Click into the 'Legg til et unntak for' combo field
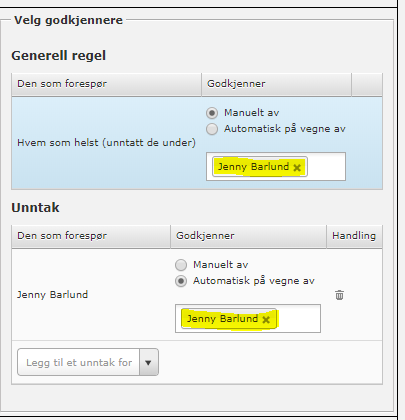 pos(79,362)
